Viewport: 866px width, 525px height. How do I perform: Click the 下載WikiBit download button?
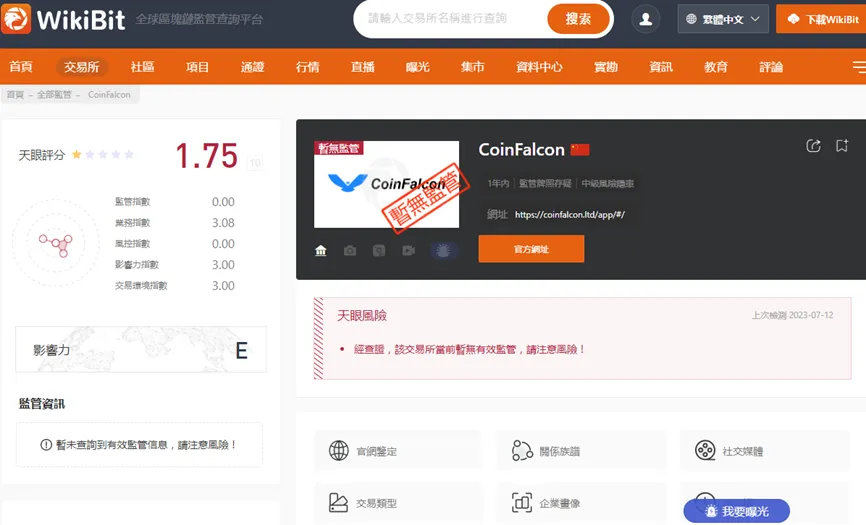click(822, 19)
